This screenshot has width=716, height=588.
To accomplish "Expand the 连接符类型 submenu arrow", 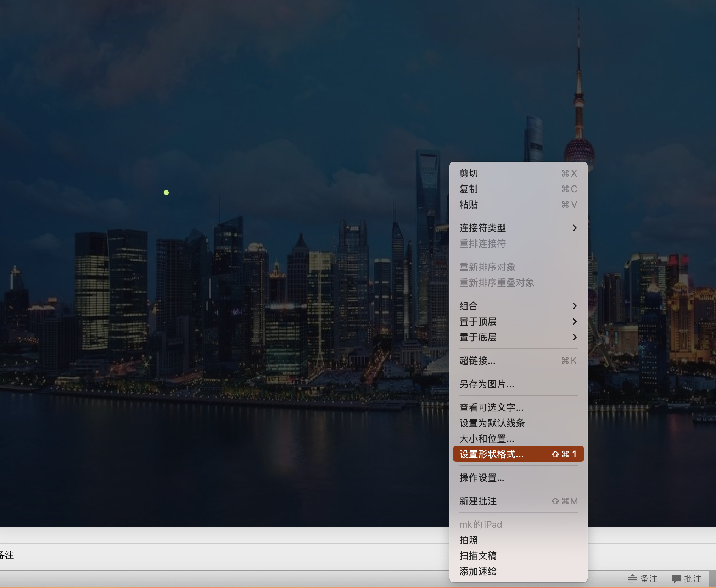I will point(575,228).
